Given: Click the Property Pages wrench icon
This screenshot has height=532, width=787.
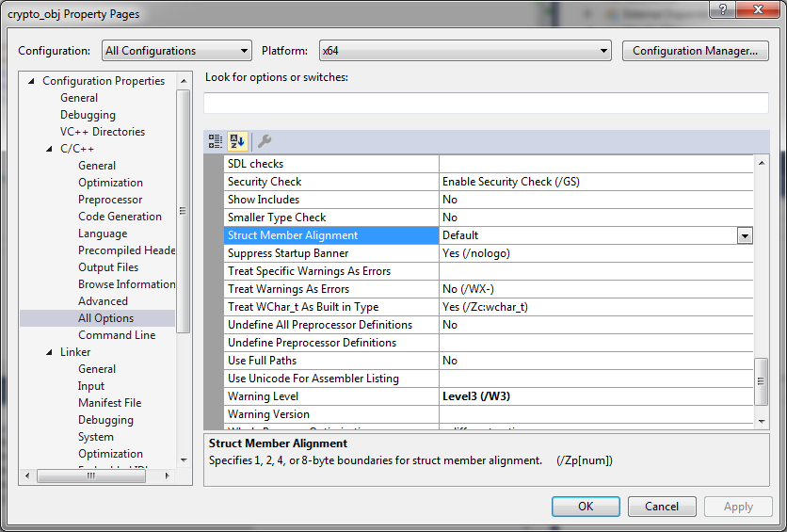Looking at the screenshot, I should [x=265, y=141].
